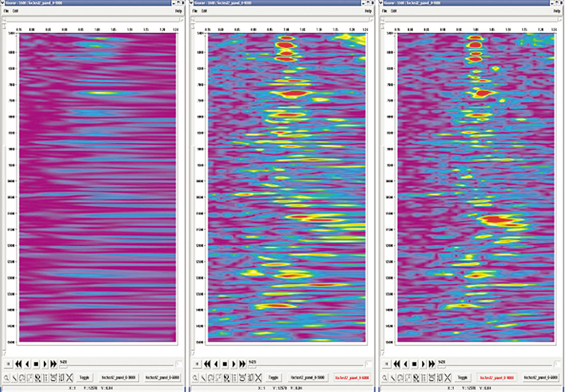The image size is (568, 392).
Task: Select the diagonal line tool in the middle window
Action: [203, 378]
